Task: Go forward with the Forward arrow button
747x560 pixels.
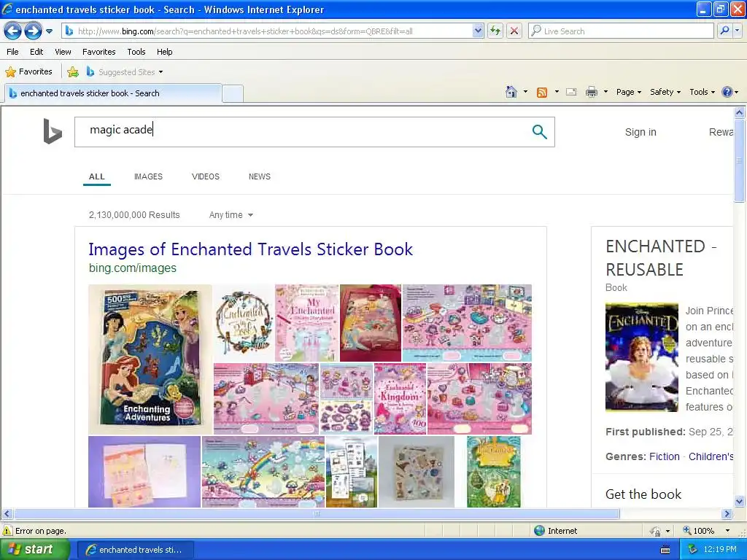Action: (33, 31)
